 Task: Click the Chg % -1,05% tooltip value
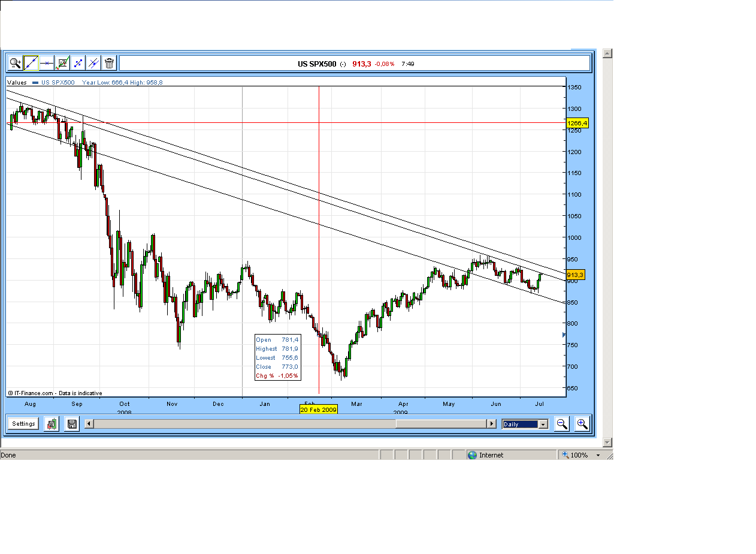(x=277, y=376)
